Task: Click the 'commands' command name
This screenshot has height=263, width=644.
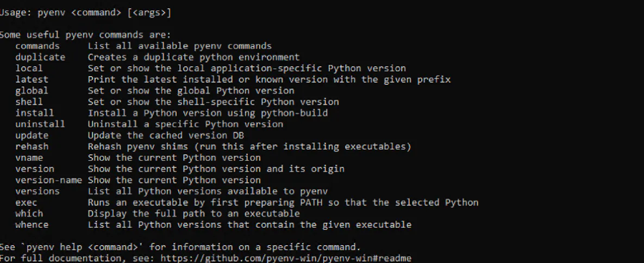Action: click(37, 46)
